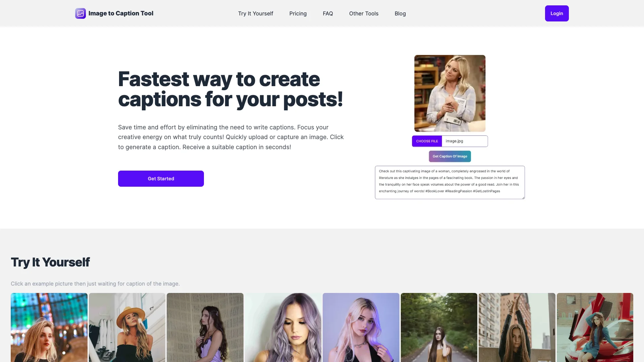
Task: Select the FAQ navigation tab
Action: [328, 13]
